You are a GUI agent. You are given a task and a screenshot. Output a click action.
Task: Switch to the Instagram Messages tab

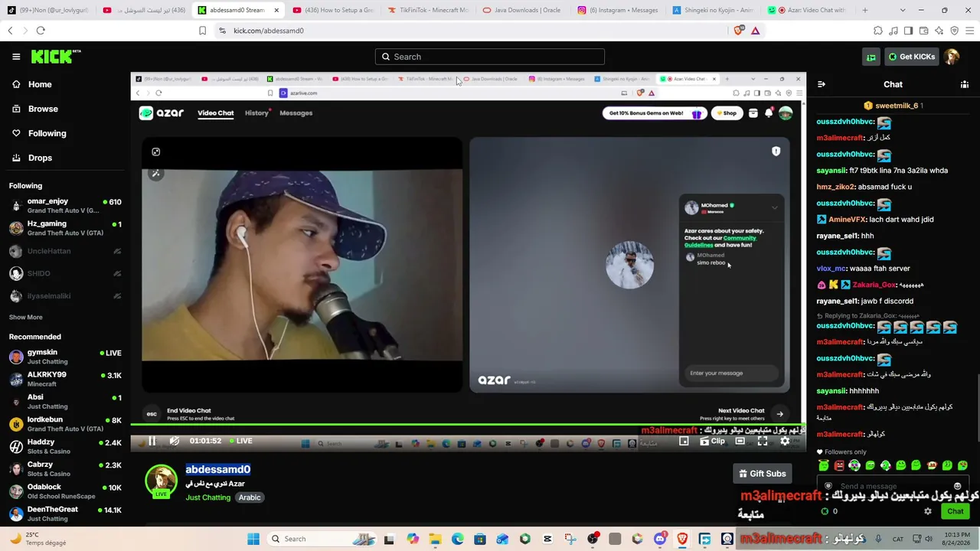tap(616, 10)
